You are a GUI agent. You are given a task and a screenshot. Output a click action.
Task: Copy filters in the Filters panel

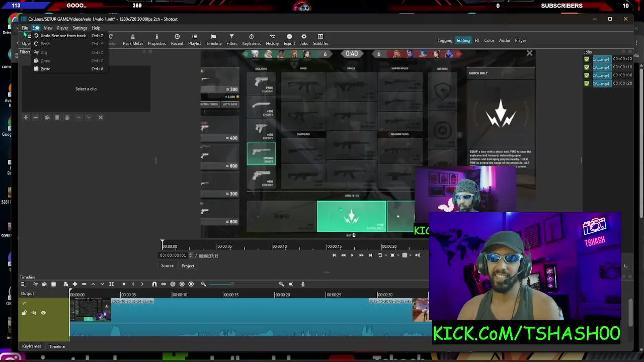pos(47,117)
